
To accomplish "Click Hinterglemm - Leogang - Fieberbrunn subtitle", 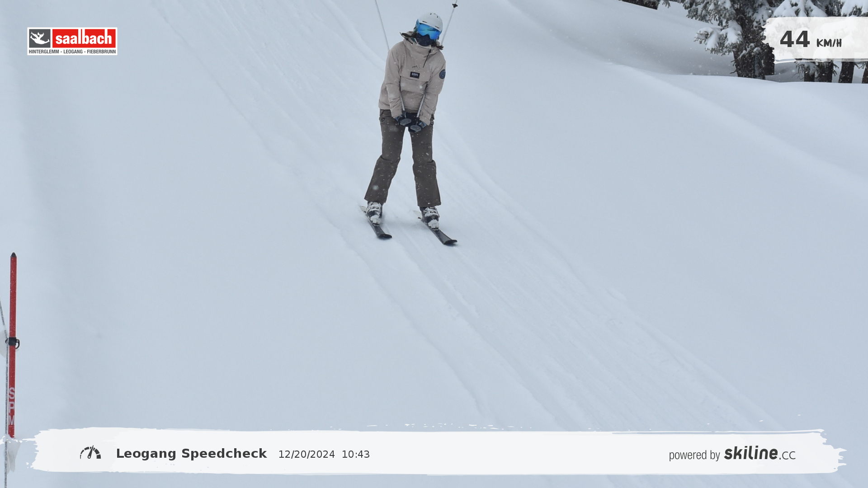I will (72, 52).
